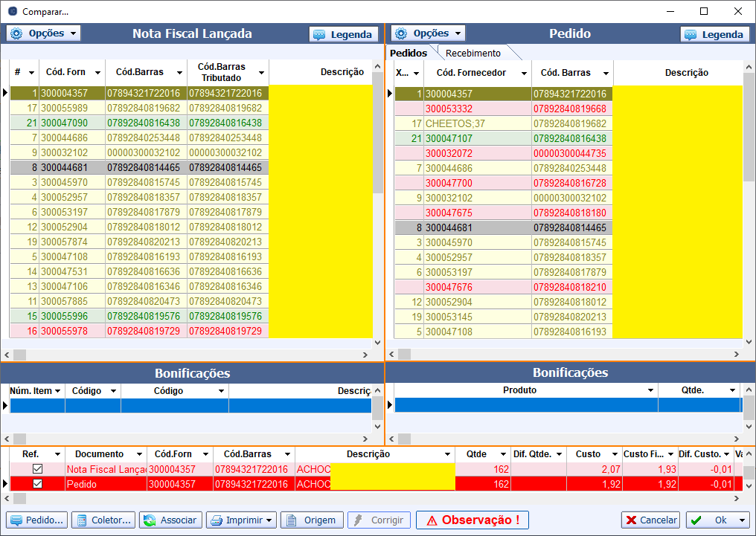Click the Pedido button with monitor icon
The width and height of the screenshot is (756, 536).
(x=36, y=520)
